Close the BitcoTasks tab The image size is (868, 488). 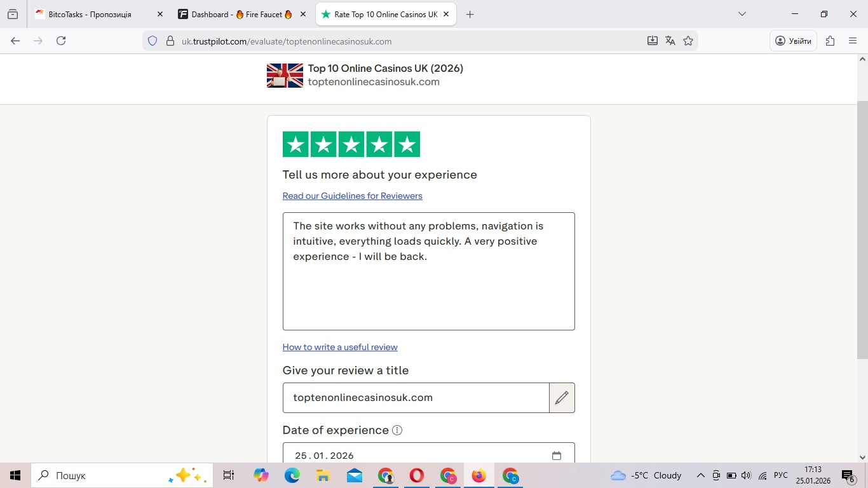click(x=159, y=14)
